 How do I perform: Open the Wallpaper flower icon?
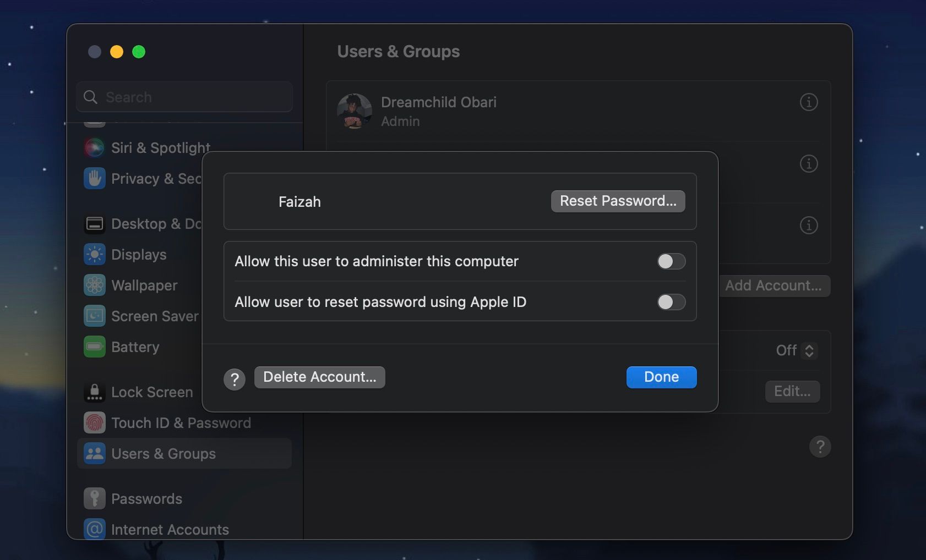[94, 285]
